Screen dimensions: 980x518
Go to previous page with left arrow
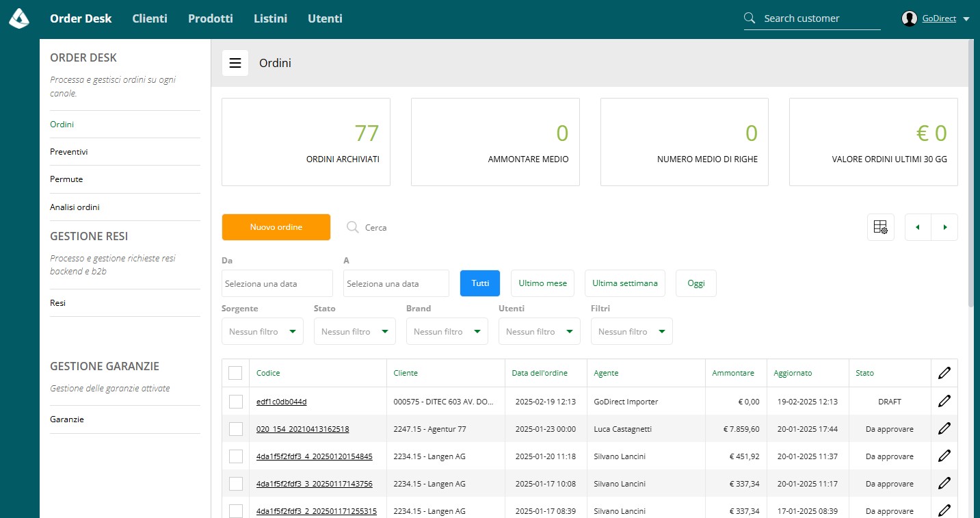click(918, 227)
